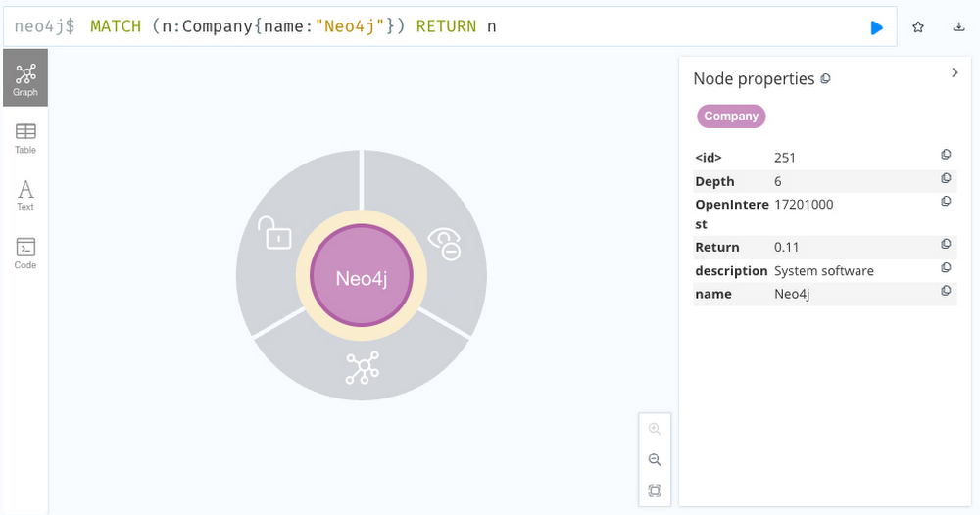Copy the OpenInterest property value
980x515 pixels.
[x=946, y=201]
